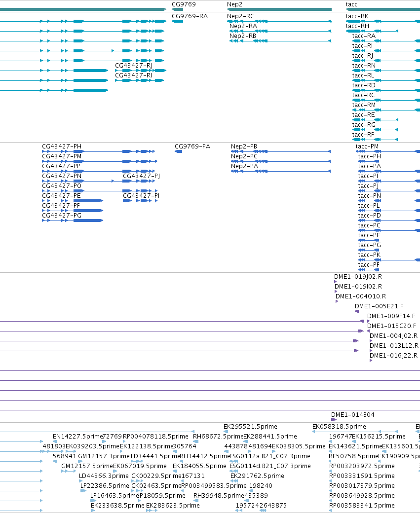Select protein CG43427-PP

61,166
